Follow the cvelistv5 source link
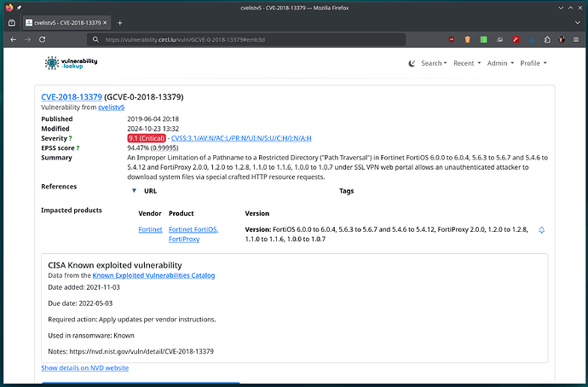 pyautogui.click(x=112, y=107)
